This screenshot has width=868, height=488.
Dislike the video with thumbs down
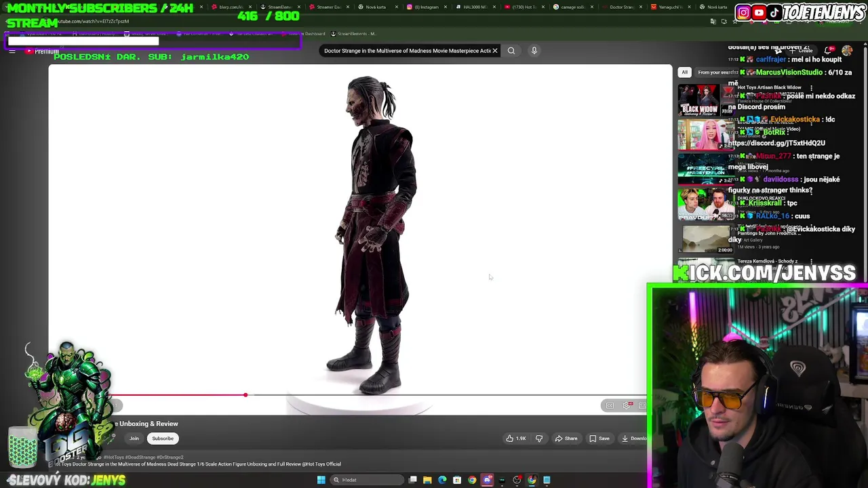point(539,439)
